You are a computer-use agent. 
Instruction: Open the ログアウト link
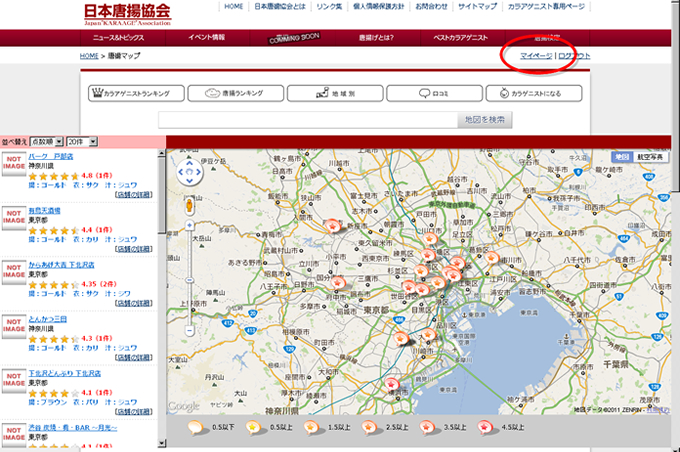click(x=574, y=56)
